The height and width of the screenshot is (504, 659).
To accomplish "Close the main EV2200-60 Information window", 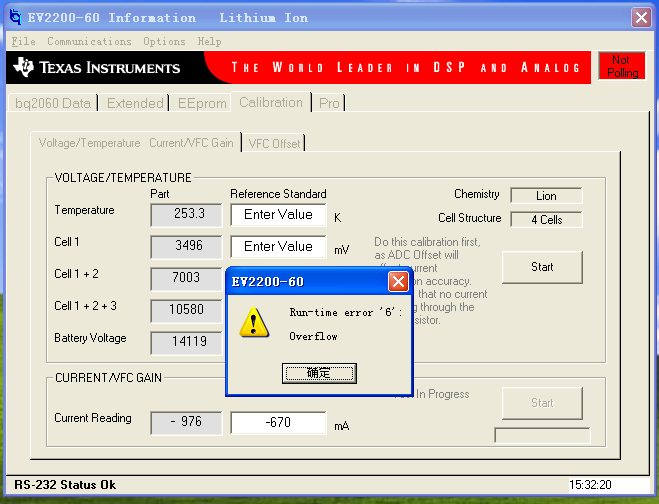I will [641, 18].
